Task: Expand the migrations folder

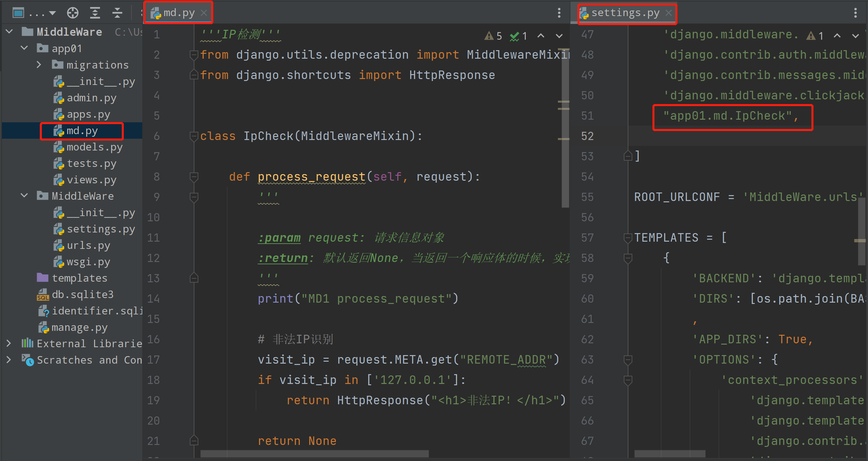Action: pyautogui.click(x=39, y=65)
